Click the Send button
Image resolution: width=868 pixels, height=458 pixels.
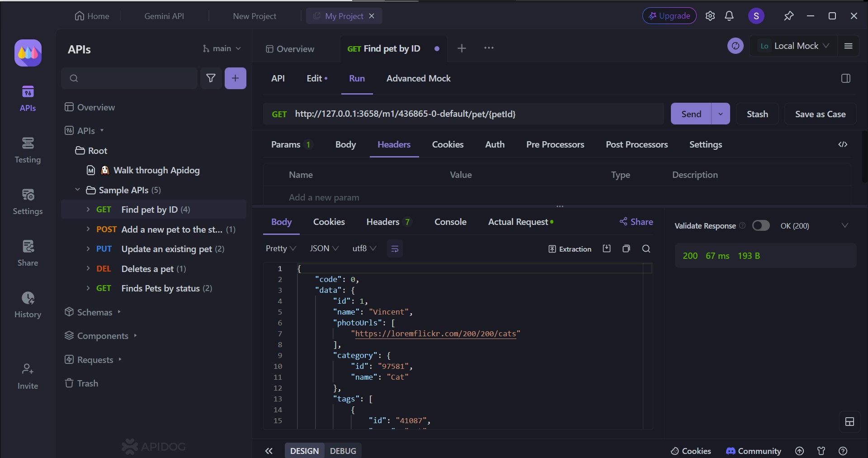point(690,114)
